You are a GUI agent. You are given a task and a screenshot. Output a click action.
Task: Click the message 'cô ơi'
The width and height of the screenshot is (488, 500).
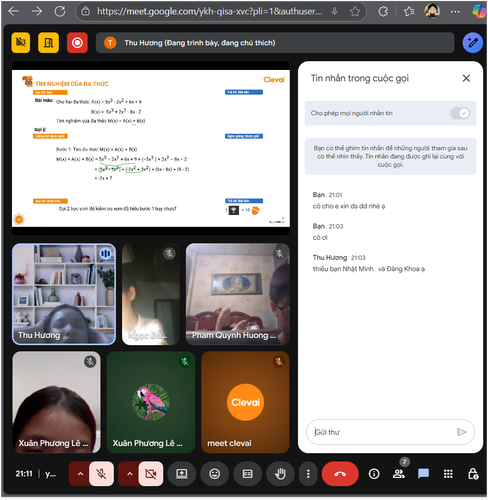[320, 238]
